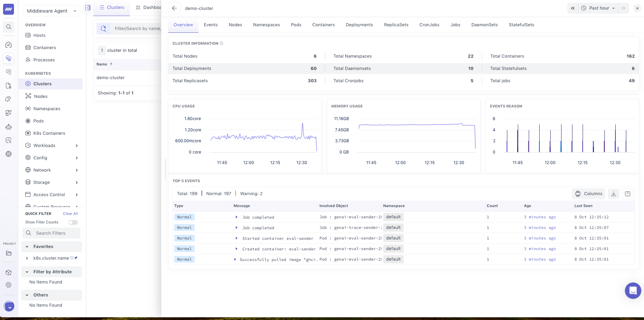The image size is (644, 320).
Task: Click the Search Filters field
Action: (51, 233)
